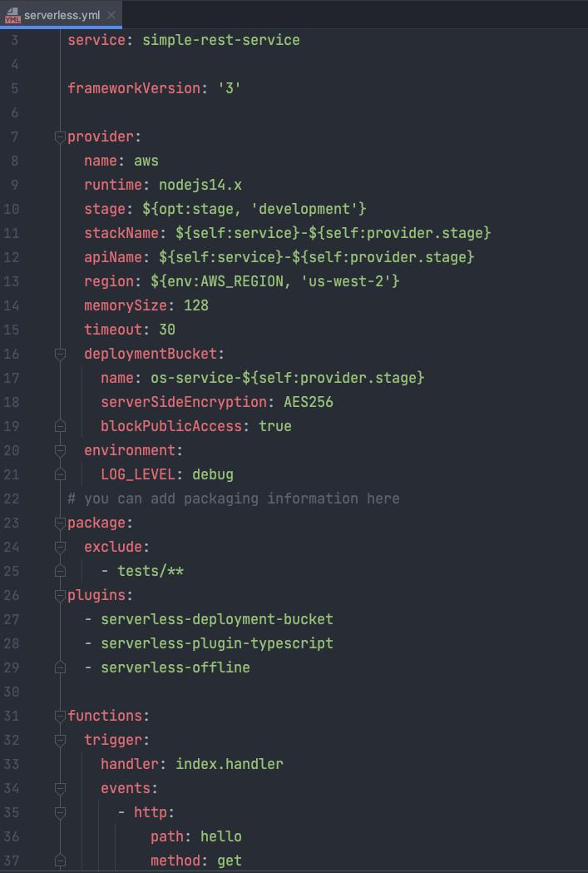Collapse the http event fold marker
Screen dimensions: 588x873
click(60, 812)
